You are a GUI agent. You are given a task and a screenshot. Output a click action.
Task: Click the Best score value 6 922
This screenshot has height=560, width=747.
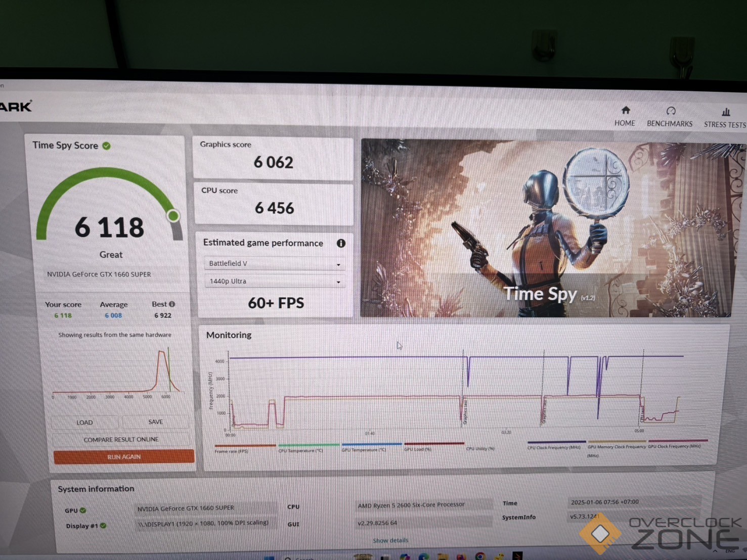coord(163,315)
